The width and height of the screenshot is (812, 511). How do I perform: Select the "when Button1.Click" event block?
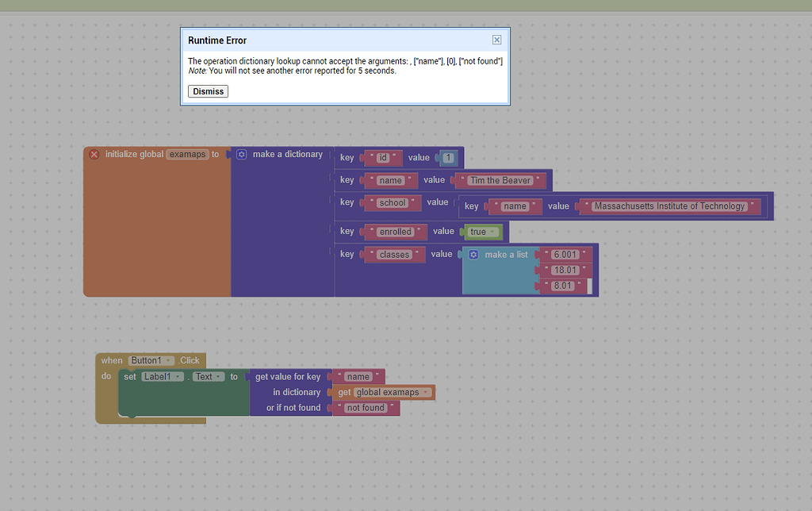[x=111, y=361]
